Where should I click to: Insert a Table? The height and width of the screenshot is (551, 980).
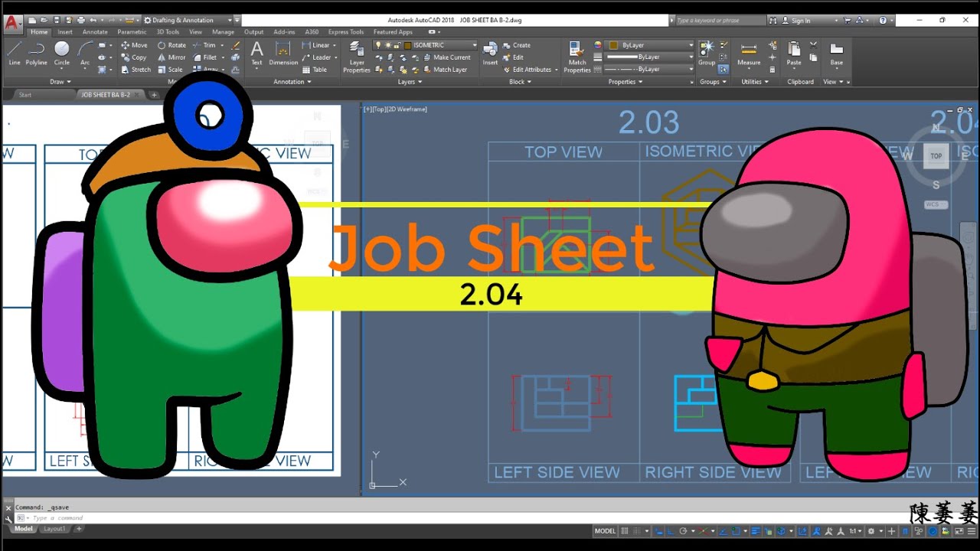tap(315, 70)
